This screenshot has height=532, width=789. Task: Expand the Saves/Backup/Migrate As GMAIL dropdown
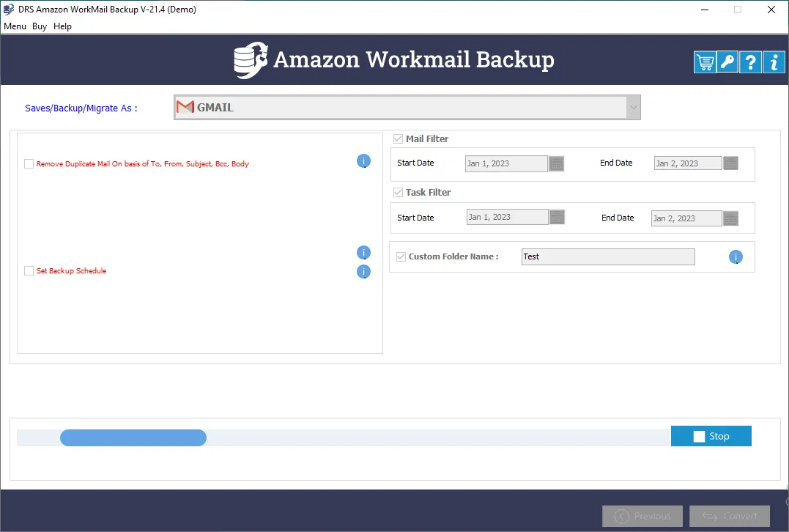point(633,107)
